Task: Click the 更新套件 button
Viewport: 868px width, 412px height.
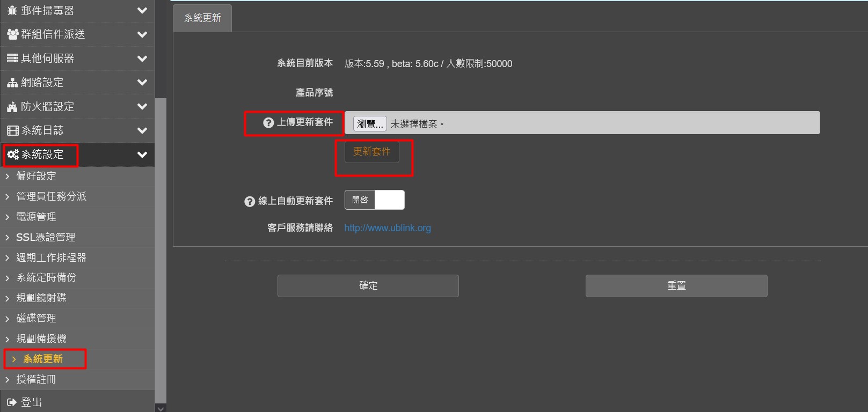Action: [x=371, y=152]
